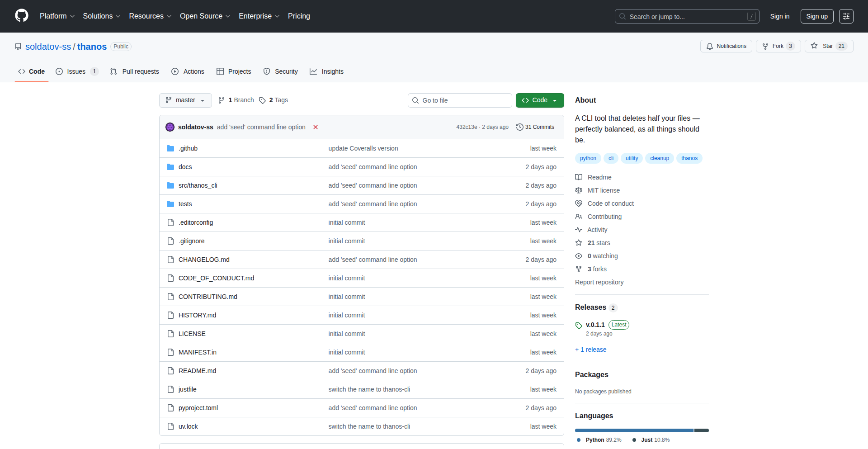Open the global navigation menu icon beside Sign up
Viewport: 868px width, 449px height.
coord(846,16)
